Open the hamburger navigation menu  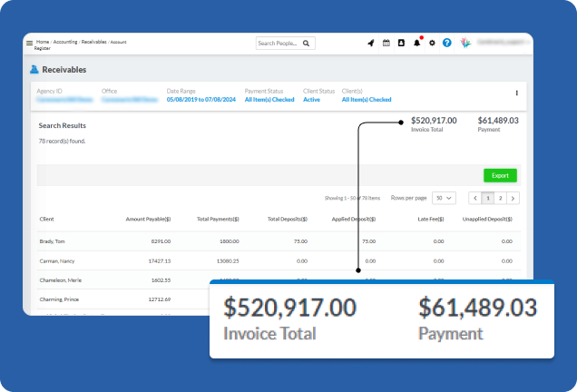pos(29,43)
